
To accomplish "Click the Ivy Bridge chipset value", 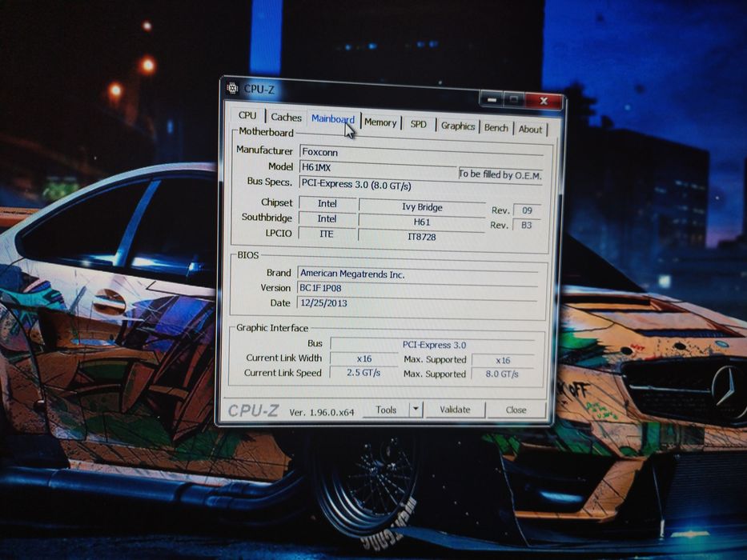I will point(422,207).
